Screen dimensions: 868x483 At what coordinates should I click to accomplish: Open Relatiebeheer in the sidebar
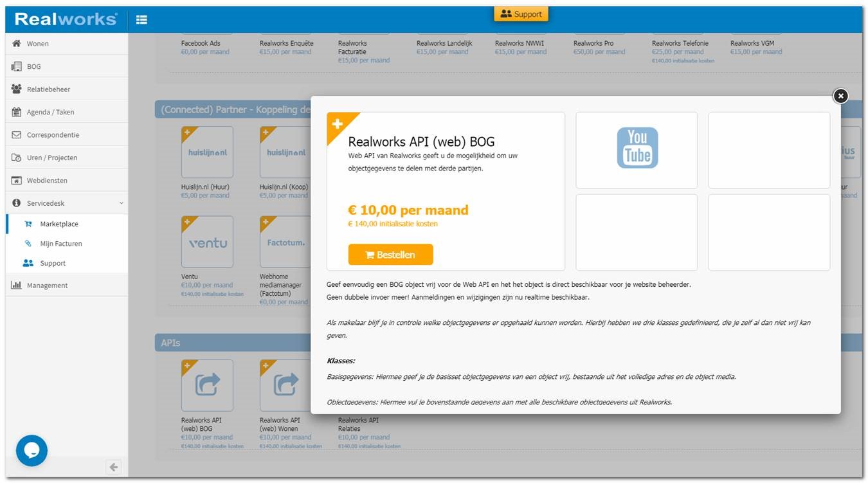pos(66,89)
